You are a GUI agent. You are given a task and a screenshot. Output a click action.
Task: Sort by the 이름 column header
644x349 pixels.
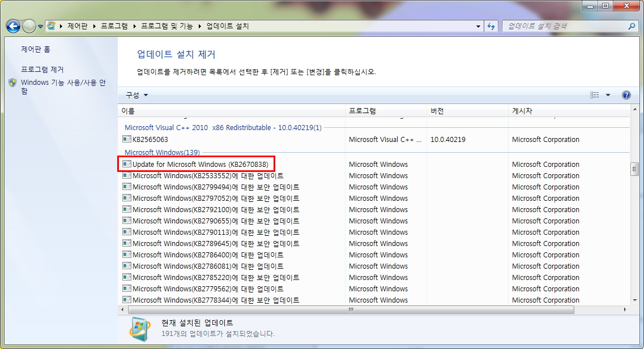231,111
